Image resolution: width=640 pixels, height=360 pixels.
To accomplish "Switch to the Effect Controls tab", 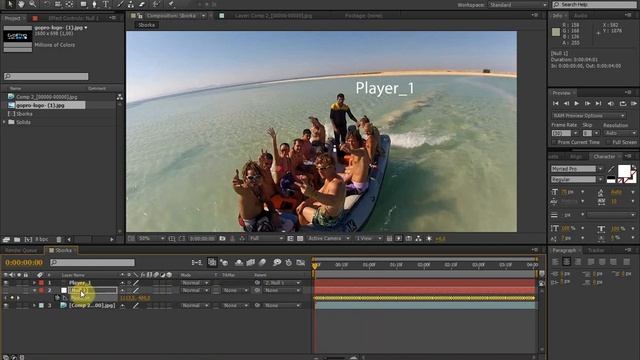I will [73, 18].
